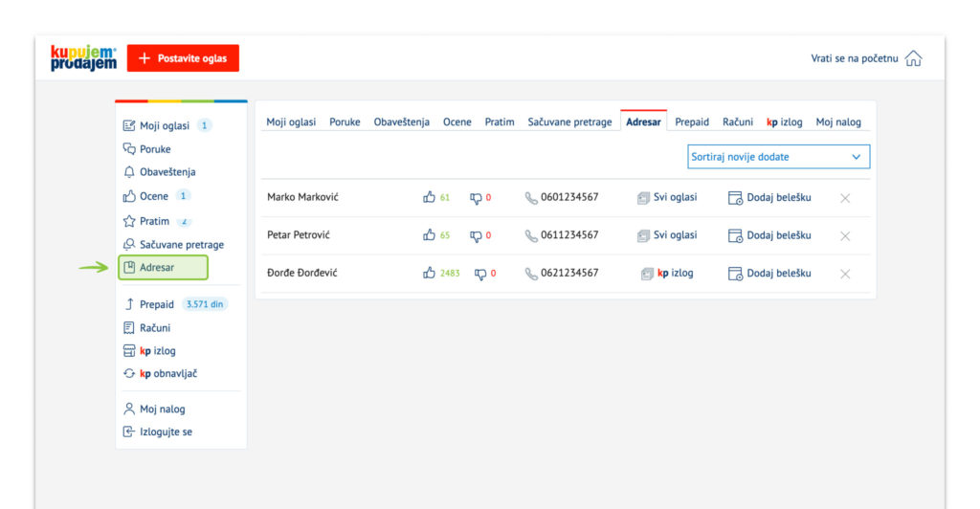Screen dimensions: 980x509
Task: Click the home icon beside Vrati se na početnu
Action: (913, 58)
